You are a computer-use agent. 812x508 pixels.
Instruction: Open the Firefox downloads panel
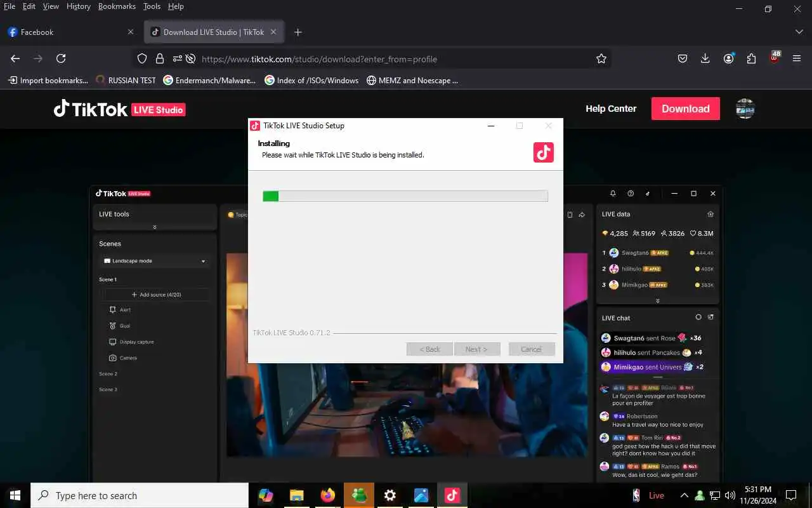705,58
